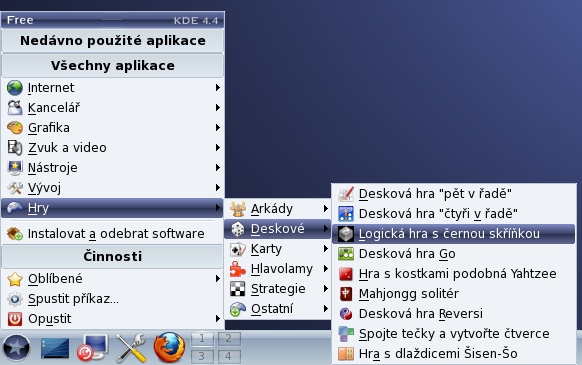Click the "pět v řadě" game icon
The height and width of the screenshot is (365, 582).
coord(346,194)
